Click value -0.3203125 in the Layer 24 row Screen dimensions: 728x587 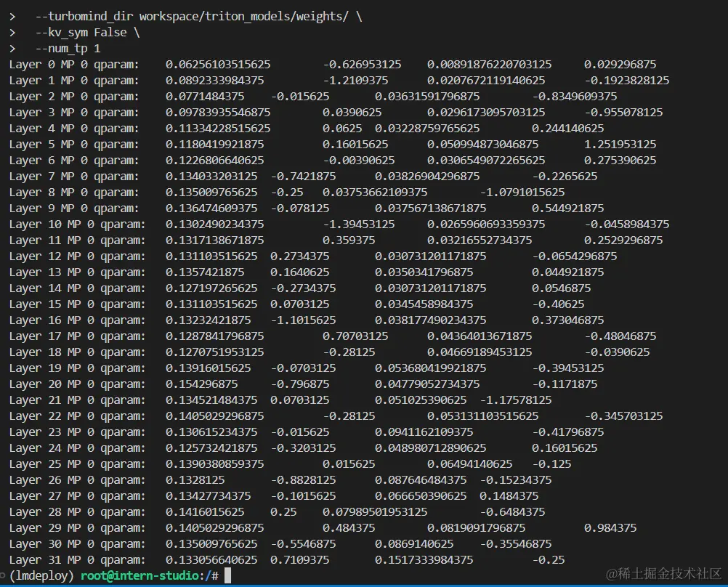pos(303,448)
